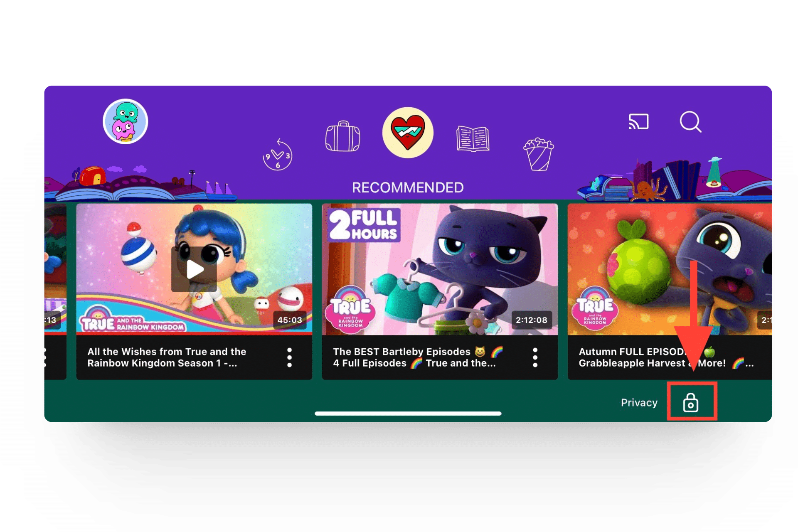Select the heart Recommended category
The width and height of the screenshot is (798, 532).
click(x=408, y=133)
